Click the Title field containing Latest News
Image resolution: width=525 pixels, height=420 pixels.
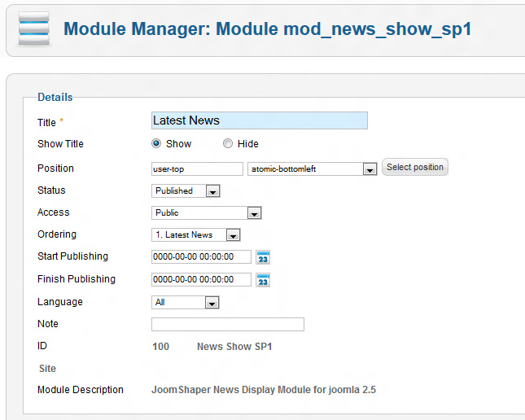point(259,120)
